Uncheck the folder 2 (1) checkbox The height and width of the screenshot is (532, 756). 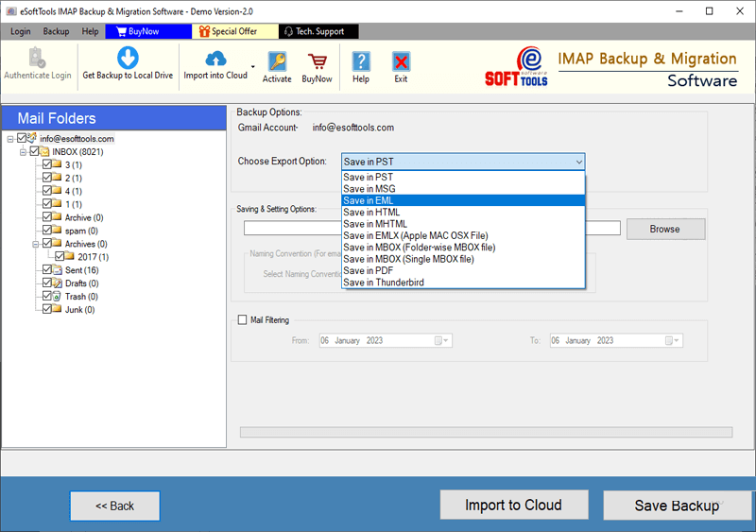47,178
